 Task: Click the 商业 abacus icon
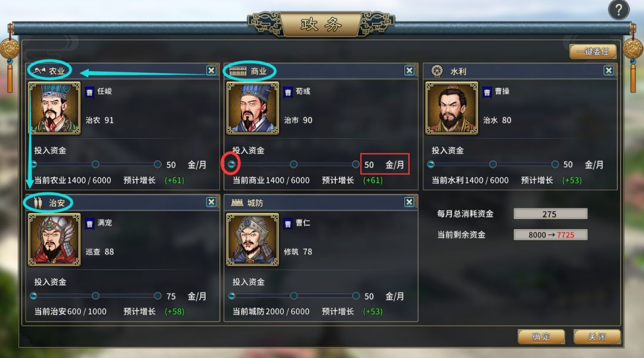coord(238,71)
